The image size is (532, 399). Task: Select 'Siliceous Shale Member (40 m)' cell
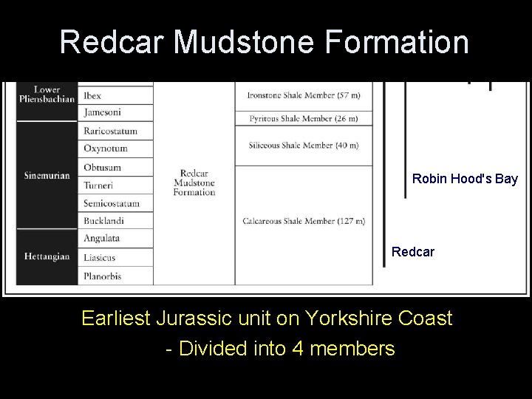(304, 146)
